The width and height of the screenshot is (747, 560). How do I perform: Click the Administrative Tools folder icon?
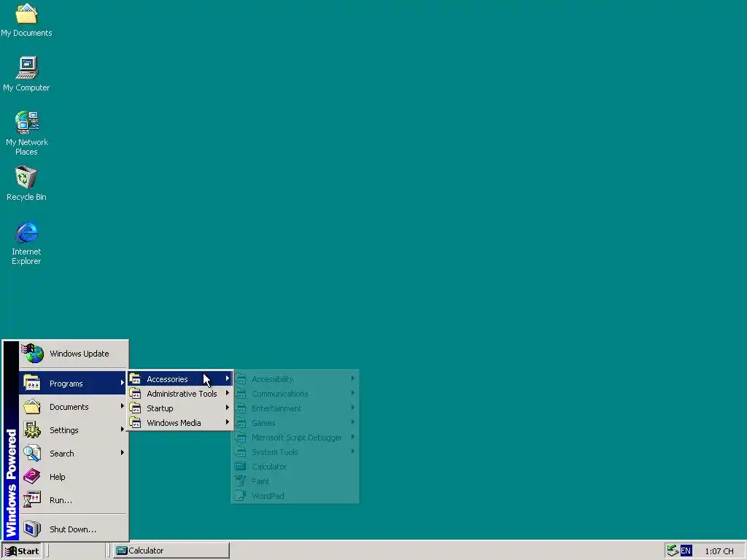(x=135, y=393)
